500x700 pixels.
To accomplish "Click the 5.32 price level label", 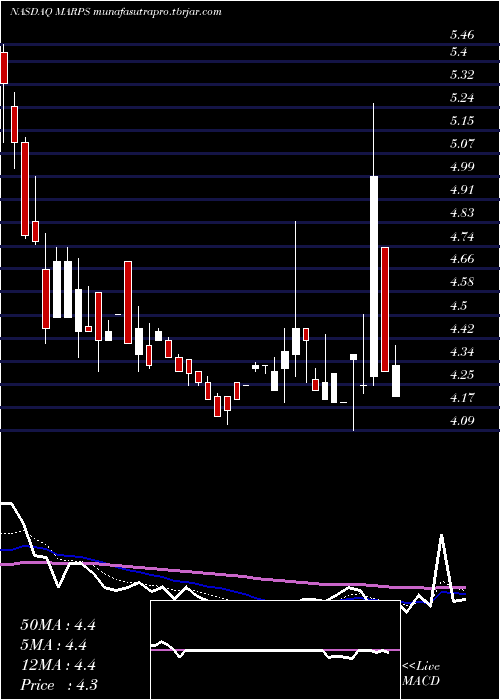I will click(462, 75).
